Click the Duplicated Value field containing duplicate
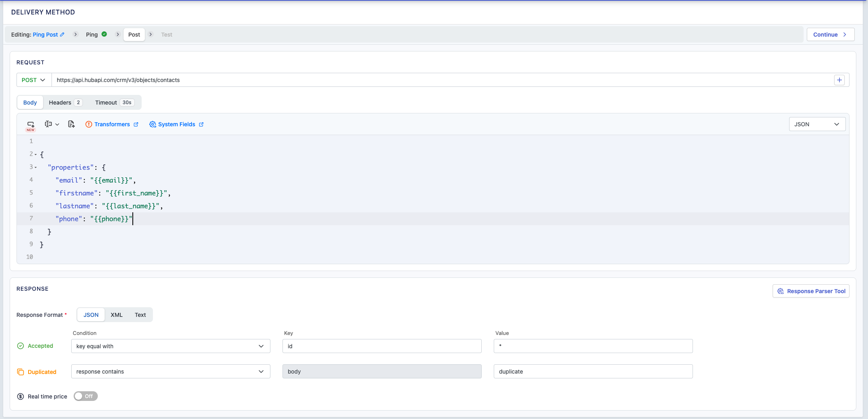The height and width of the screenshot is (419, 868). pos(593,372)
